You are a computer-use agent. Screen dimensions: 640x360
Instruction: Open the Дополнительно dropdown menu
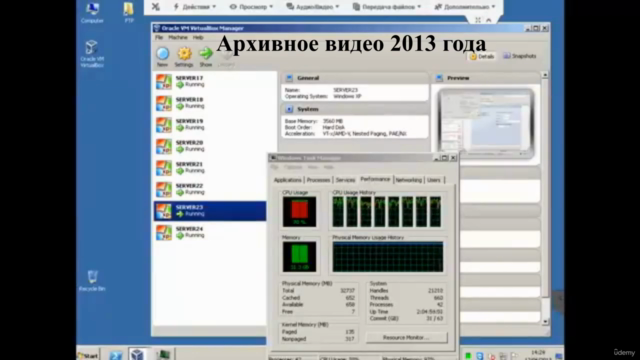point(465,7)
